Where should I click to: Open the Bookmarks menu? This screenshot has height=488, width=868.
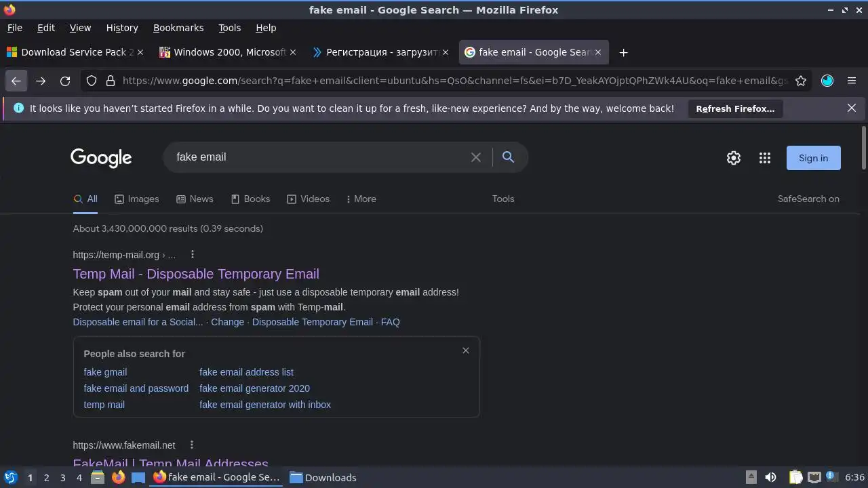tap(178, 28)
